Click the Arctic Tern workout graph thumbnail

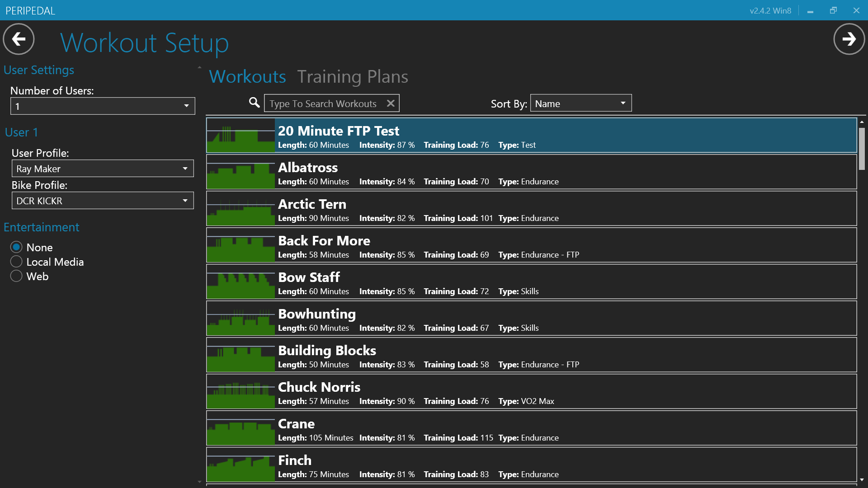pyautogui.click(x=241, y=208)
